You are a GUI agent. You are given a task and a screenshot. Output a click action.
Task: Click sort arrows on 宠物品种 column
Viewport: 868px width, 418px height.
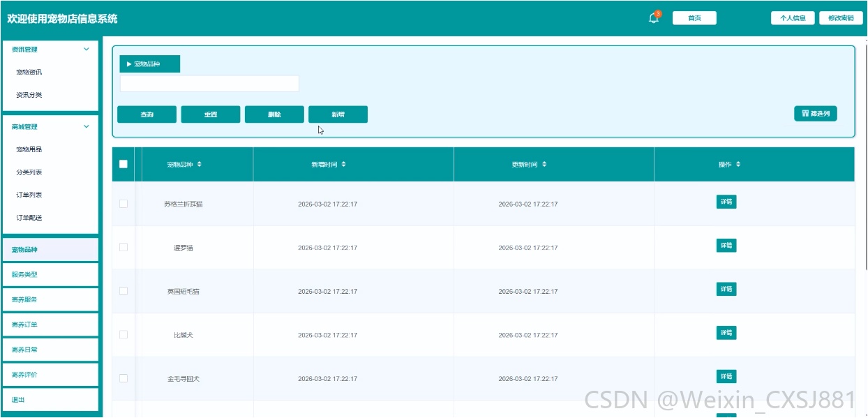pos(200,165)
